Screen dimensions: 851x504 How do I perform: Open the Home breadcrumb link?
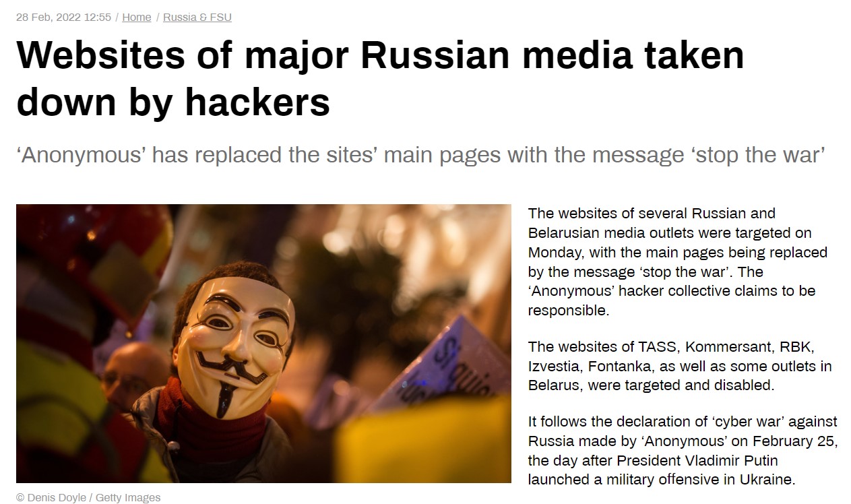(136, 18)
